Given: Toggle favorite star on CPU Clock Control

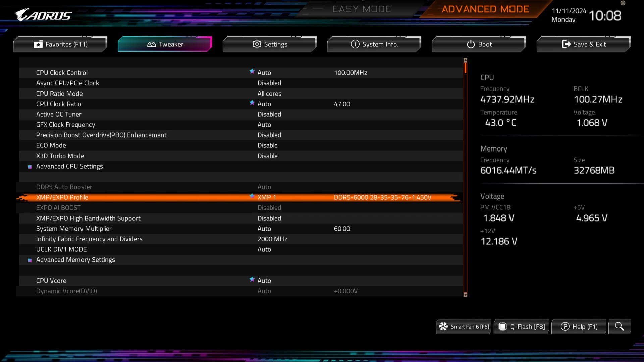Looking at the screenshot, I should point(252,71).
